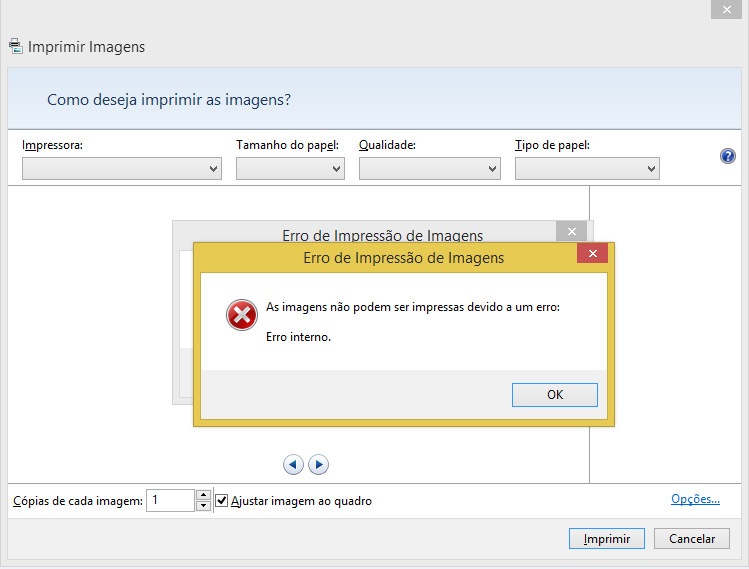Click the Cópias de cada imagem field
The image size is (749, 569).
coord(170,500)
